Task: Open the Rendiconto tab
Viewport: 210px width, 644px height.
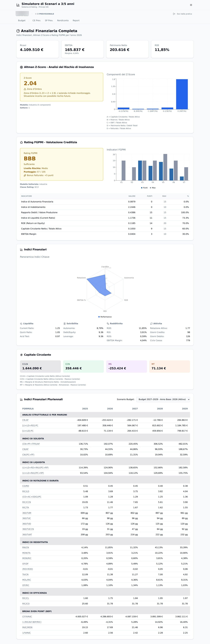Action: tap(63, 21)
